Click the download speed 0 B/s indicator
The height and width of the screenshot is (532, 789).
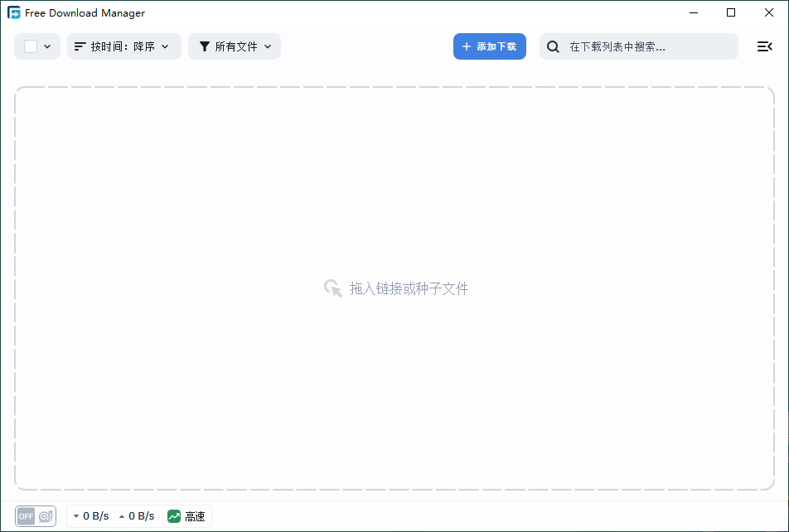click(x=91, y=516)
